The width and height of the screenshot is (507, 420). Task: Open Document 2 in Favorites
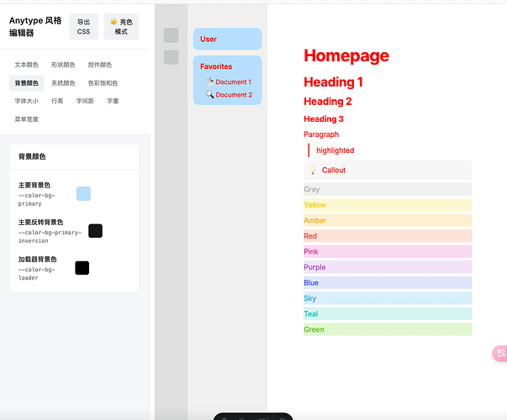pos(234,95)
